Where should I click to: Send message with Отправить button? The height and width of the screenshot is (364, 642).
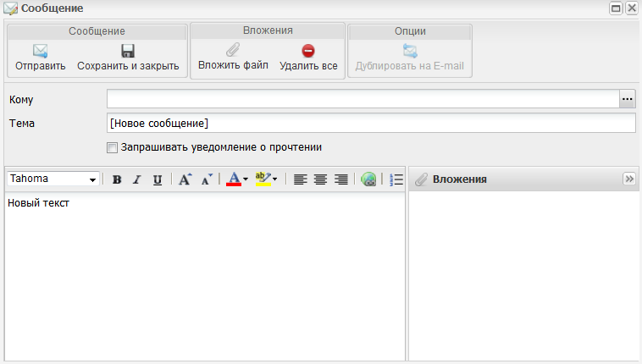[x=40, y=58]
